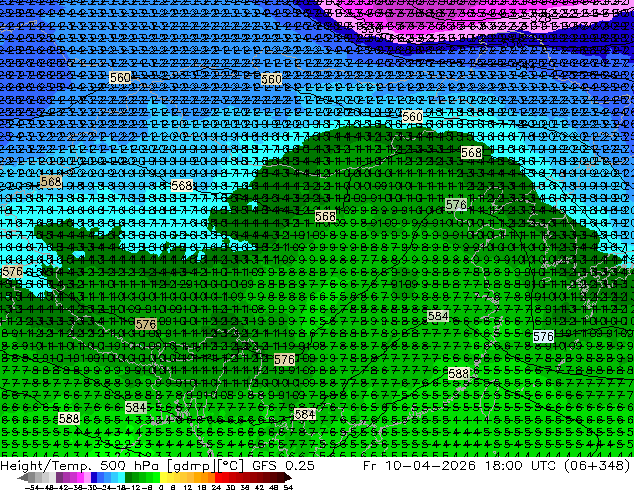Click the gray swatch on the temperature legend
Viewport: 634px width, 490px height.
32,477
